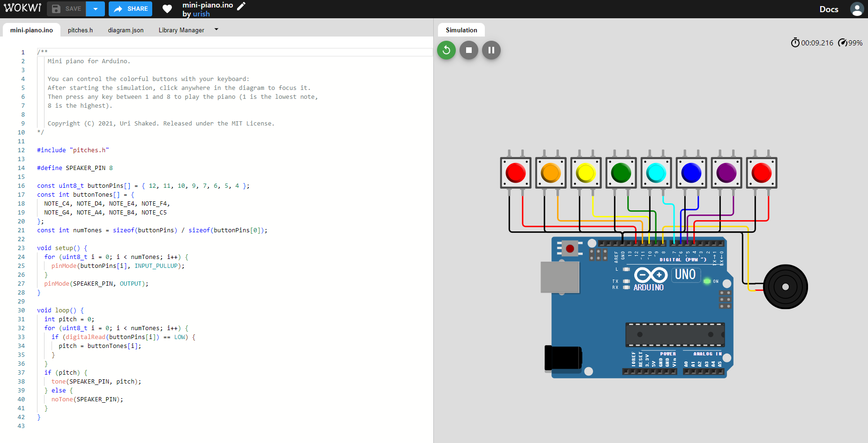Pause the Arduino simulation

click(x=491, y=50)
